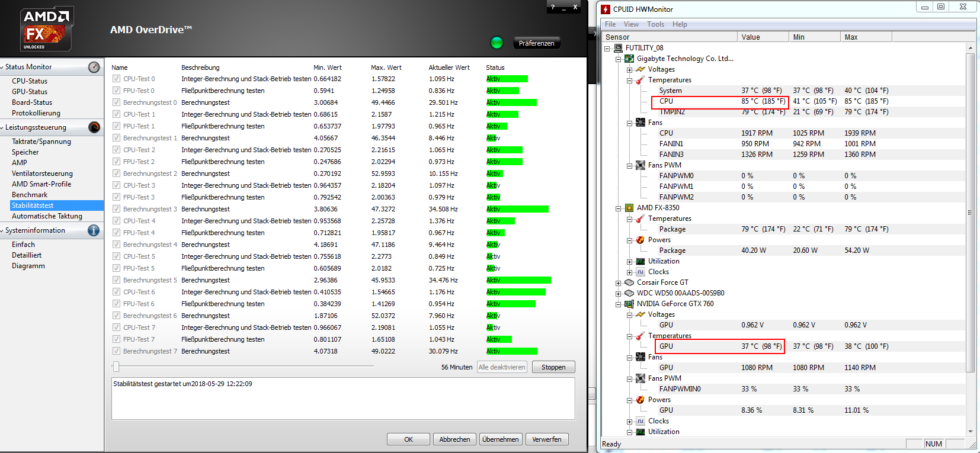
Task: Click the OK button in OverDrive
Action: pos(408,439)
